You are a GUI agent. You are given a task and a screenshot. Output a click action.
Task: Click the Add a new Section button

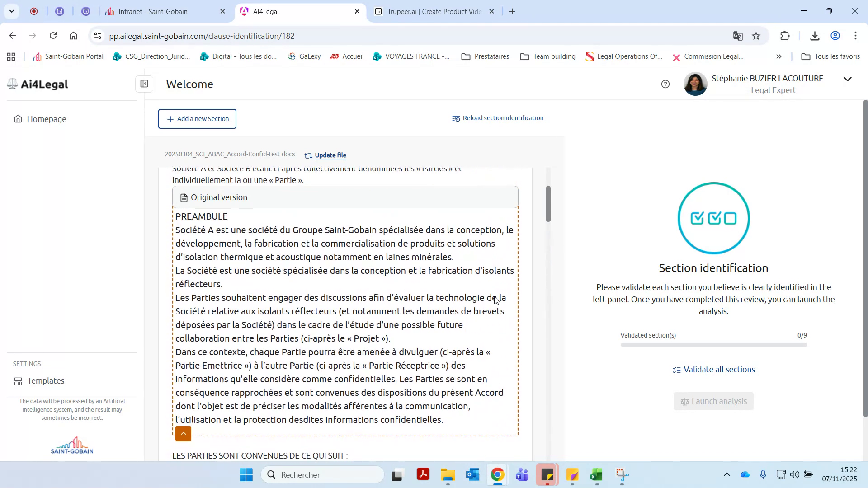pos(197,119)
